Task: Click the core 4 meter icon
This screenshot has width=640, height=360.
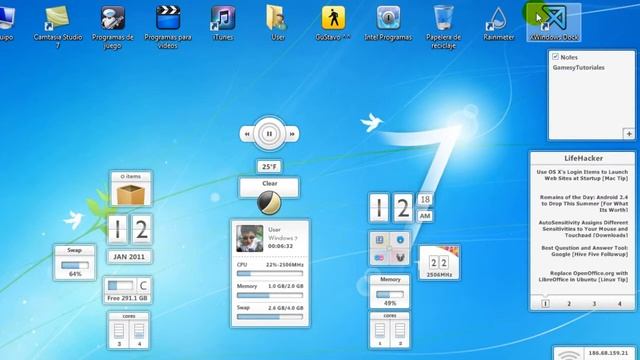Action: (139, 331)
